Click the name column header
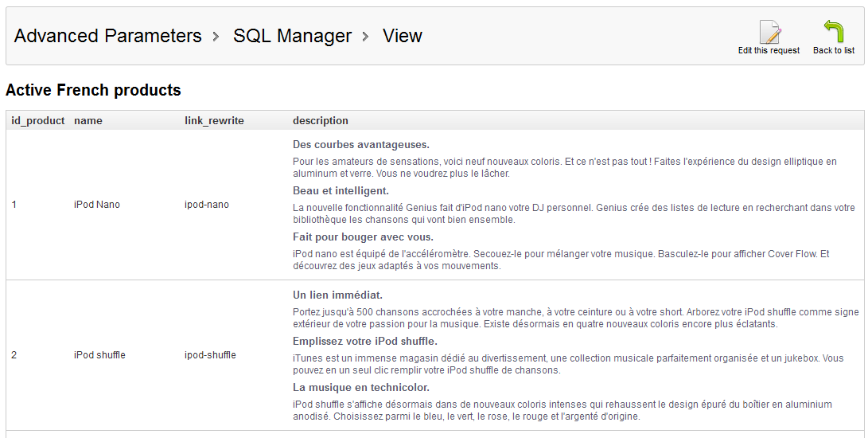868x438 pixels. [x=88, y=120]
